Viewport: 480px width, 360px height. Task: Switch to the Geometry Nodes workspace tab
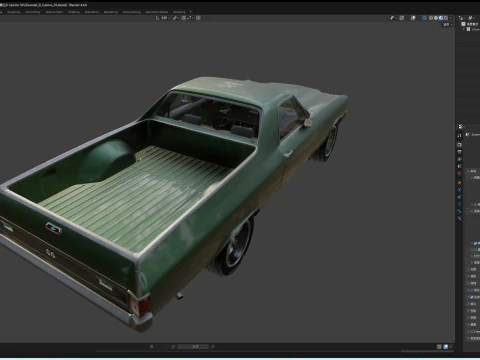(x=156, y=12)
